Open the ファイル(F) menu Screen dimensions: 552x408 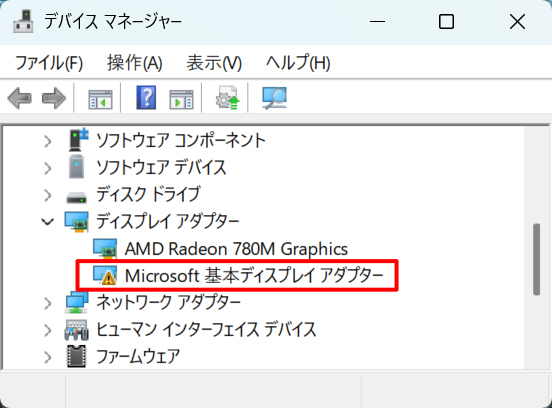coord(49,63)
